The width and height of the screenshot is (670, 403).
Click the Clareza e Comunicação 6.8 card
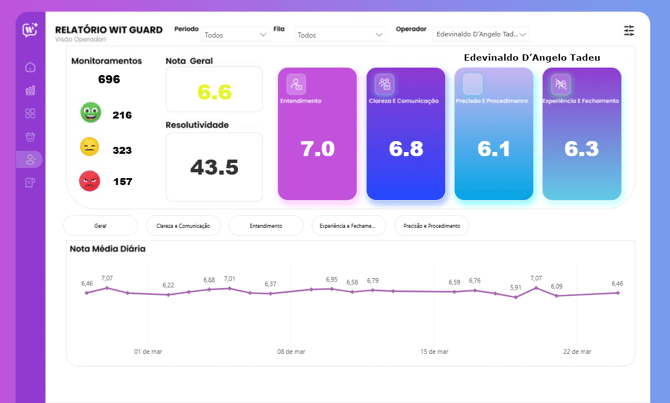coord(406,134)
